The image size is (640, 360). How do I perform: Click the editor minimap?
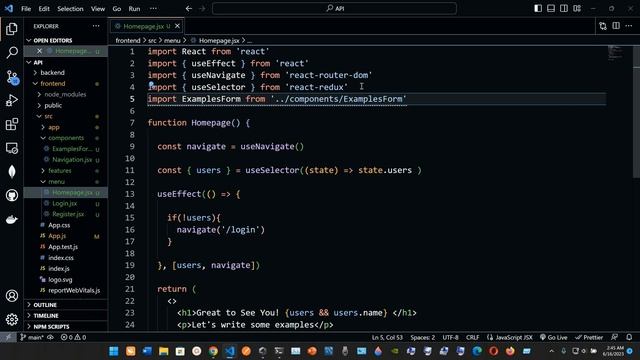tap(615, 53)
